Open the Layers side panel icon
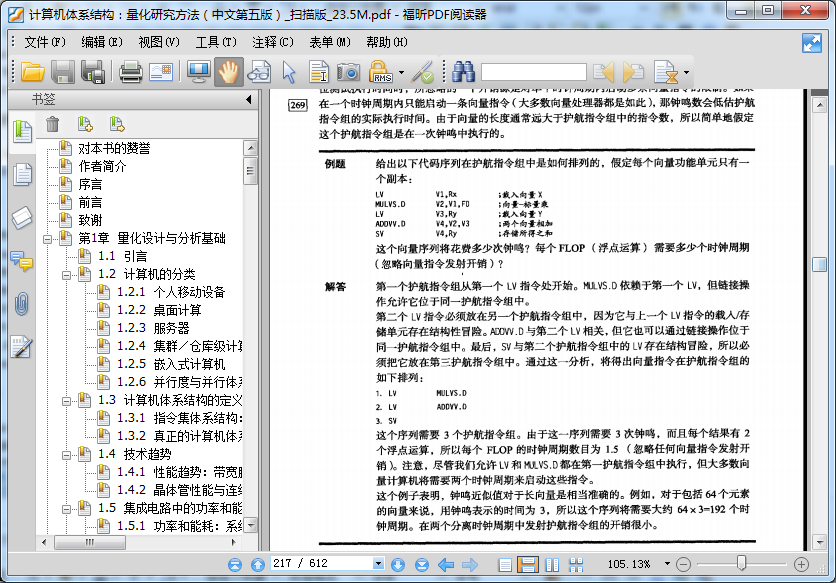 coord(22,218)
